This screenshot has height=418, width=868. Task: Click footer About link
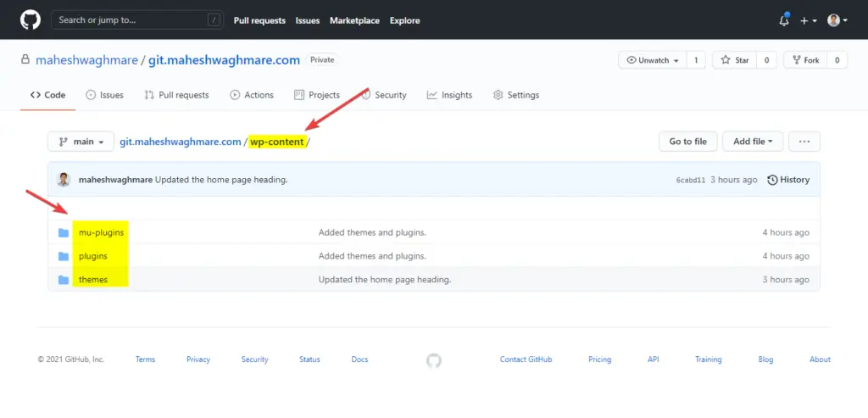[820, 359]
